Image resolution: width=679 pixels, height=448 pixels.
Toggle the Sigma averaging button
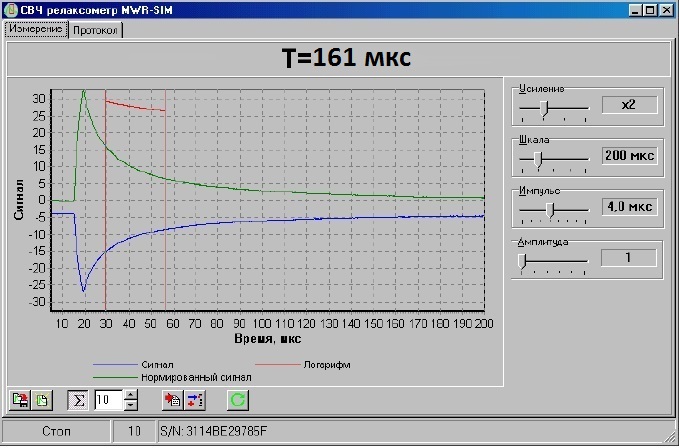[78, 400]
